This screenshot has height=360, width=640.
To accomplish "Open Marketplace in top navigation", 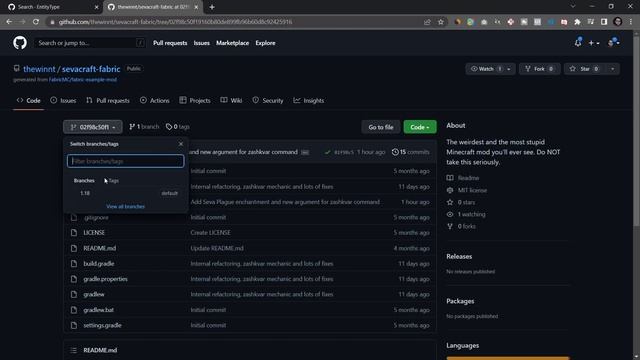I will click(x=232, y=43).
